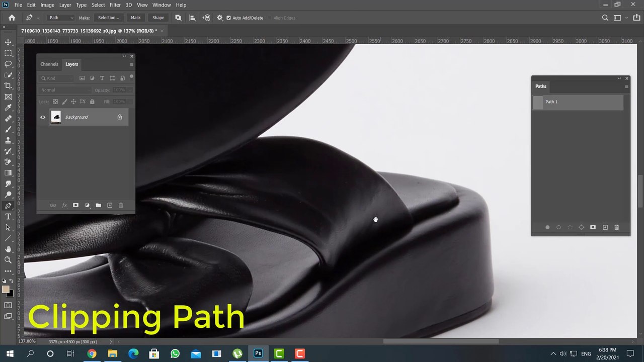The image size is (644, 362).
Task: Open the Filter menu
Action: [115, 5]
